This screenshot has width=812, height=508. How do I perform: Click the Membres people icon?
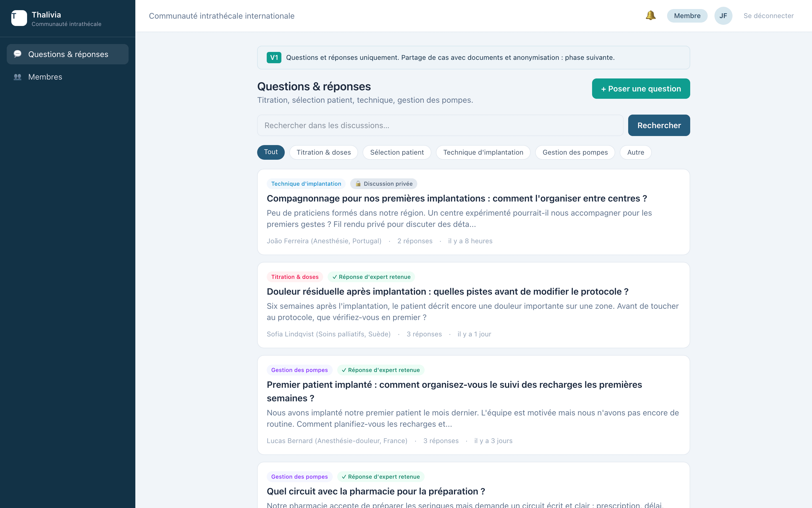pyautogui.click(x=17, y=77)
